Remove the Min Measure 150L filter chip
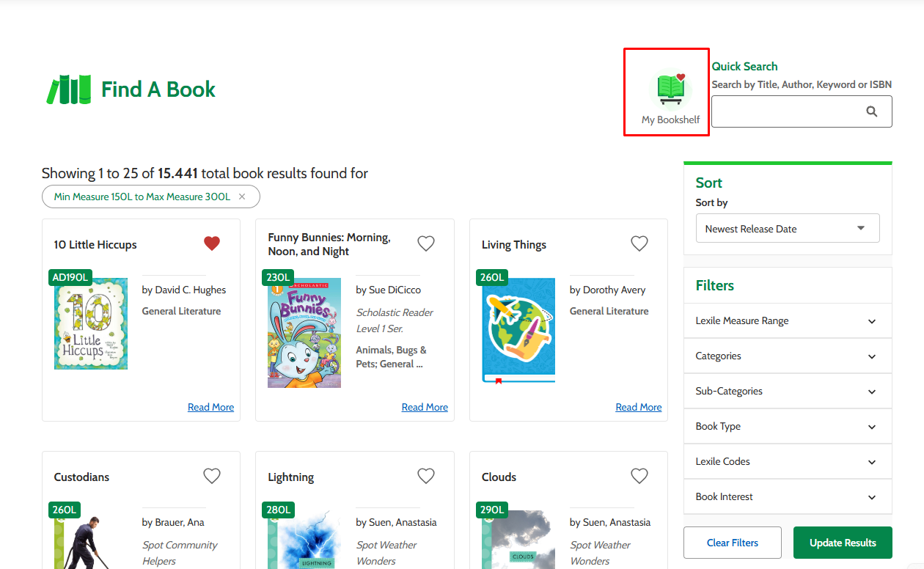The width and height of the screenshot is (924, 569). [242, 197]
